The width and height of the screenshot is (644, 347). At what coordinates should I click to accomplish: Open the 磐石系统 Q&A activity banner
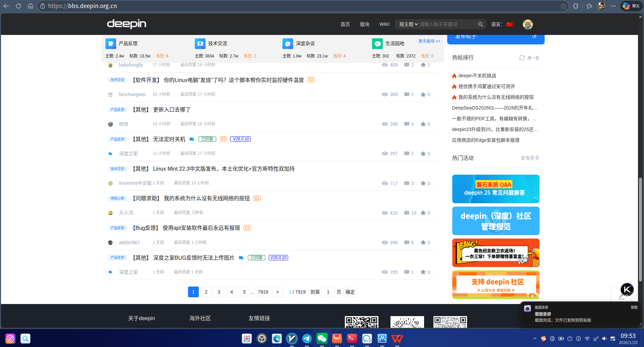[496, 189]
